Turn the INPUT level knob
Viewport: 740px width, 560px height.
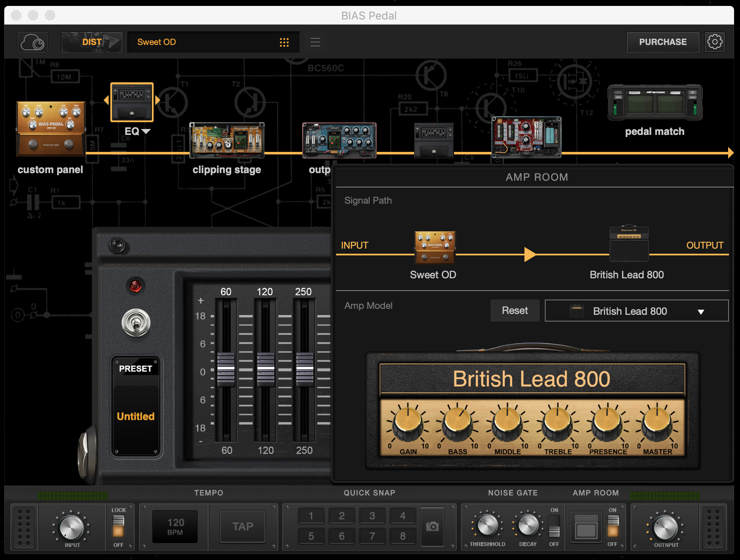click(x=71, y=527)
